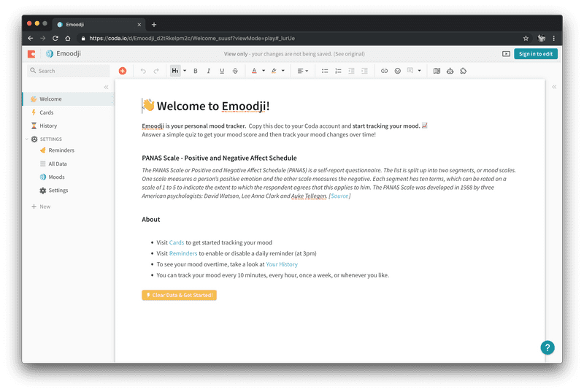
Task: Open the highlight color dropdown arrow
Action: point(283,71)
